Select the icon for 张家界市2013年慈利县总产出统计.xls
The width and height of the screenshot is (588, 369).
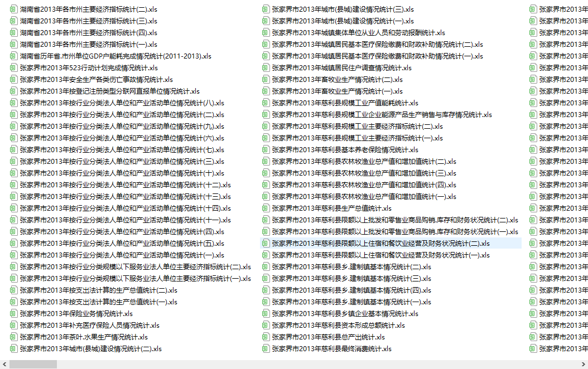point(266,337)
